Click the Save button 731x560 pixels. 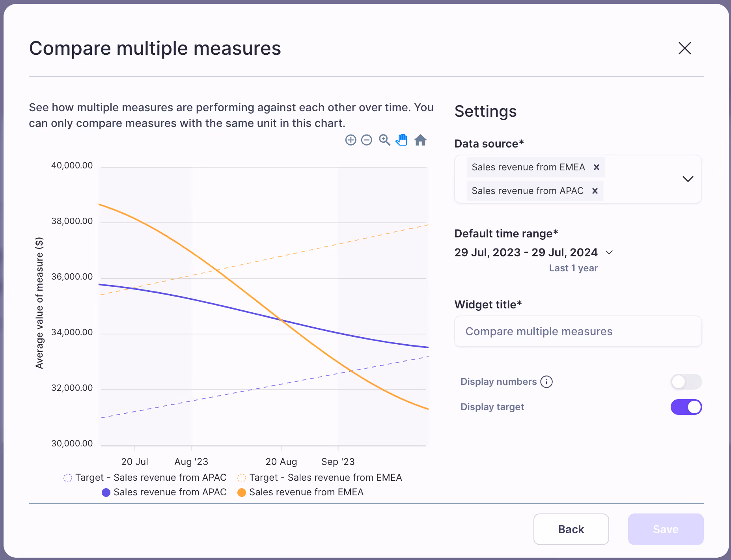click(x=666, y=529)
